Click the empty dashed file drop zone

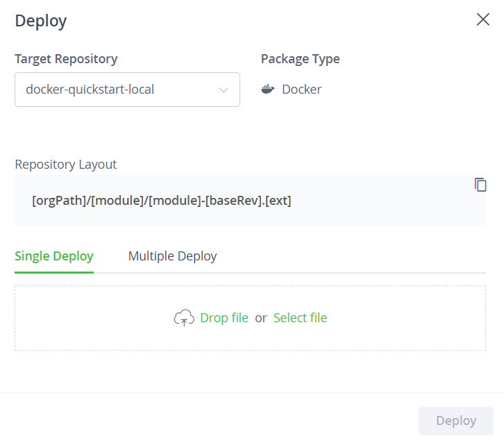(250, 318)
